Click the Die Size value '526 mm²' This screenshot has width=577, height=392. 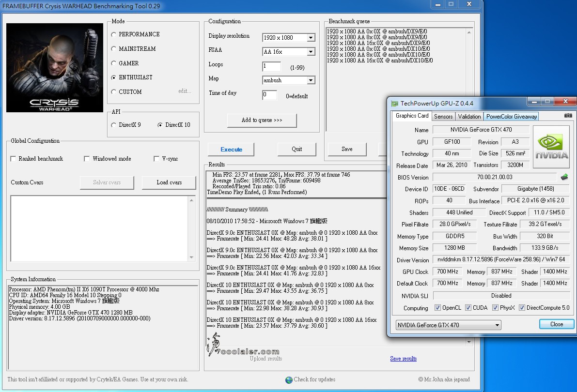pos(515,153)
